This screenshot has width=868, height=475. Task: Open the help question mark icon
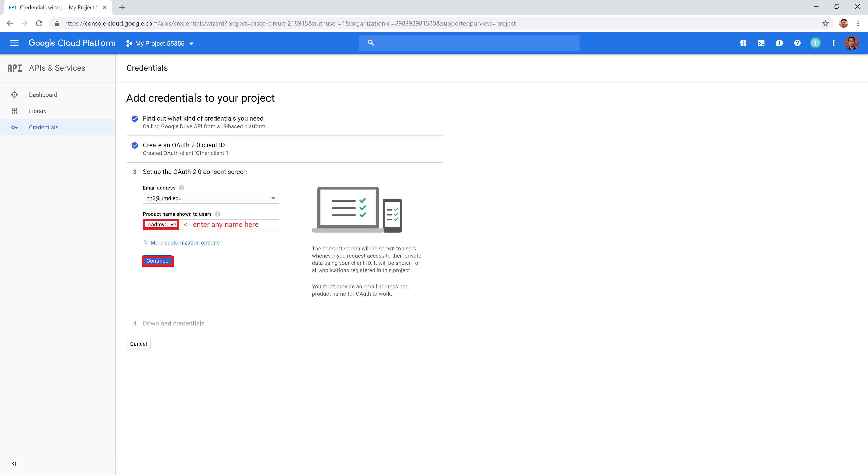[x=797, y=43]
